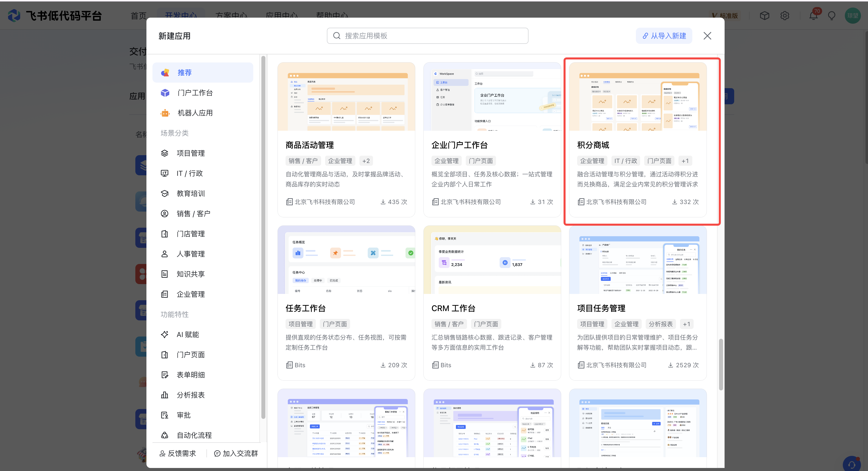The width and height of the screenshot is (868, 471).
Task: Click the AI 赋能 sparkle icon
Action: click(x=164, y=335)
